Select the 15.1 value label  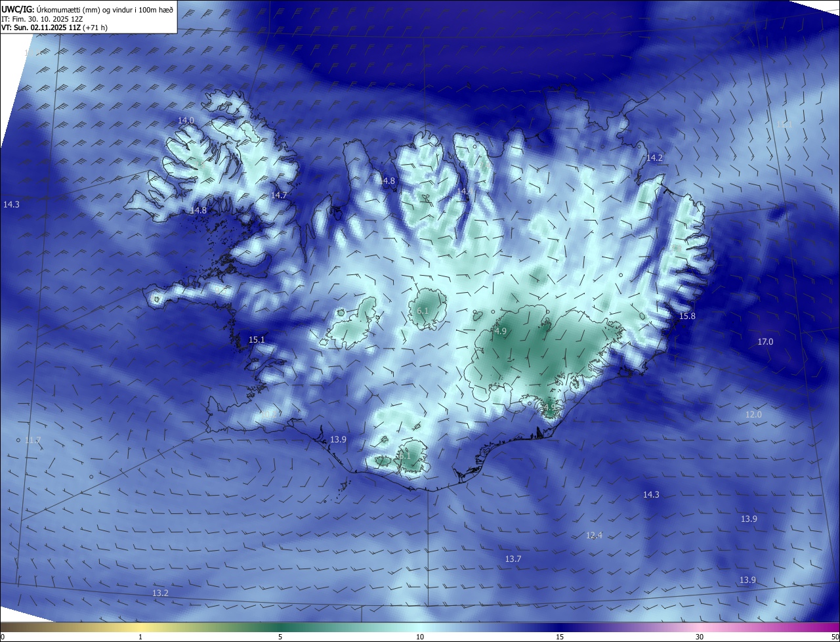(x=257, y=340)
